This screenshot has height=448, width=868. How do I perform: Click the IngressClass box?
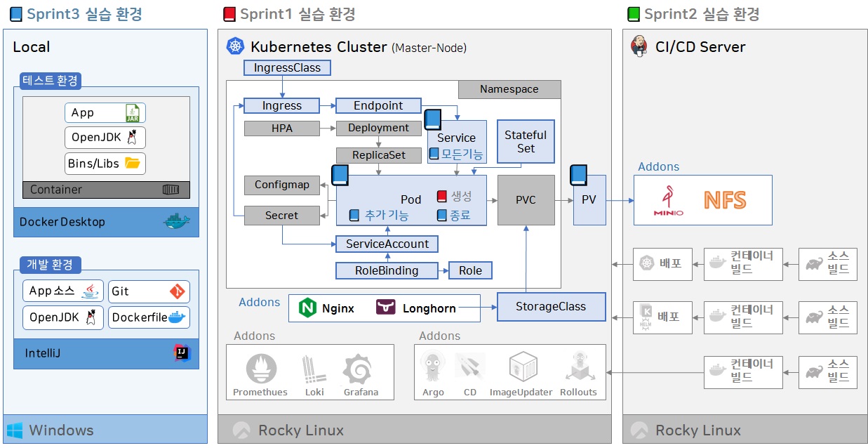[x=286, y=67]
